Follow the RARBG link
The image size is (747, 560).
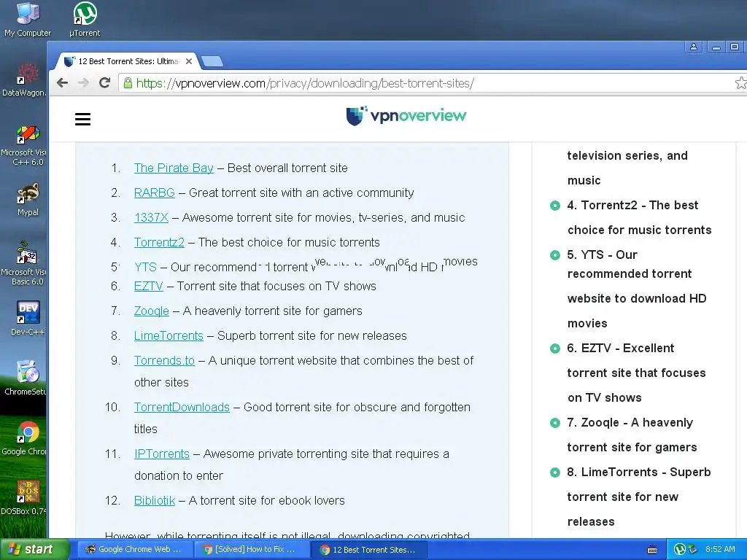155,192
